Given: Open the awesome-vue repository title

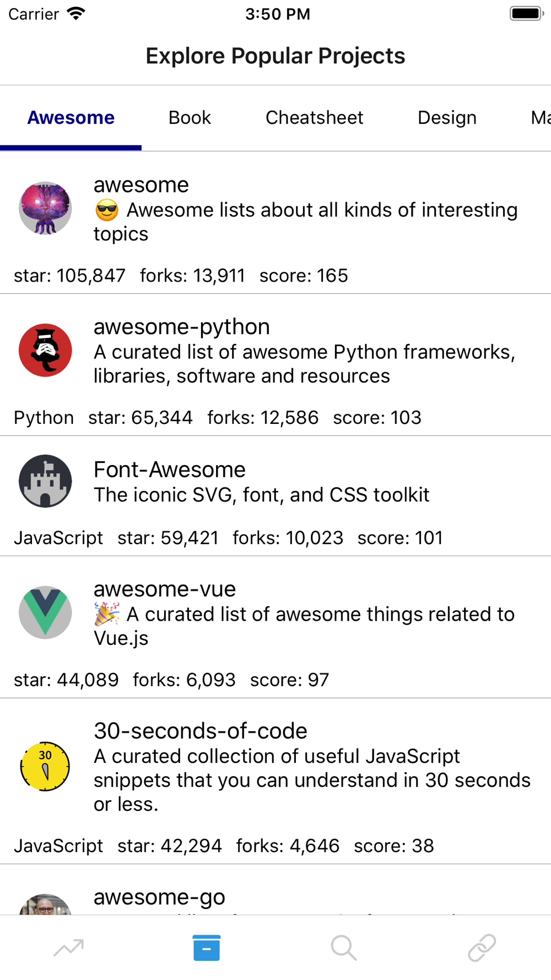Looking at the screenshot, I should coord(164,589).
